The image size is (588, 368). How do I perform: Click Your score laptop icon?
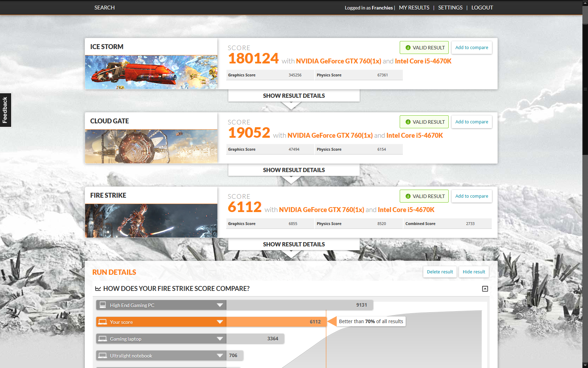(x=103, y=322)
